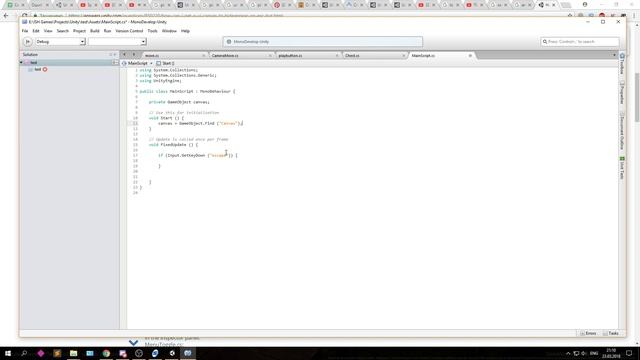Image resolution: width=640 pixels, height=360 pixels.
Task: Navigate to next document tab arrow
Action: (133, 55)
